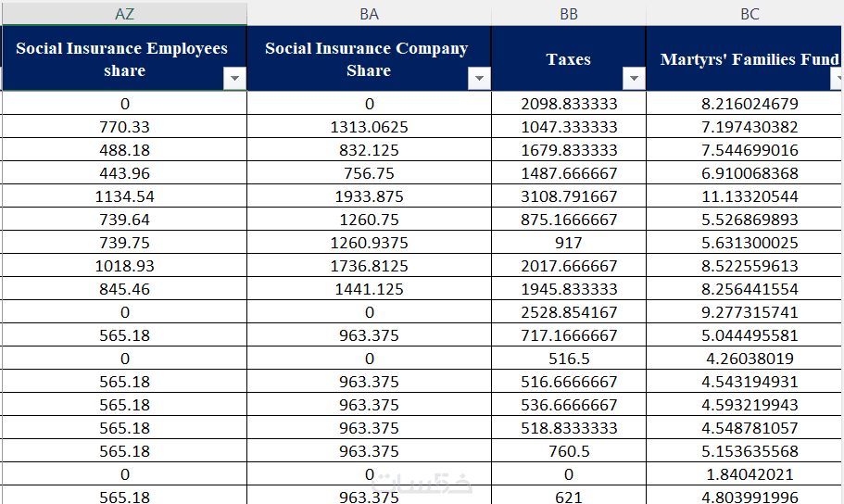Click the Martyrs' Families Fund header cell
This screenshot has height=504, width=844.
point(745,58)
